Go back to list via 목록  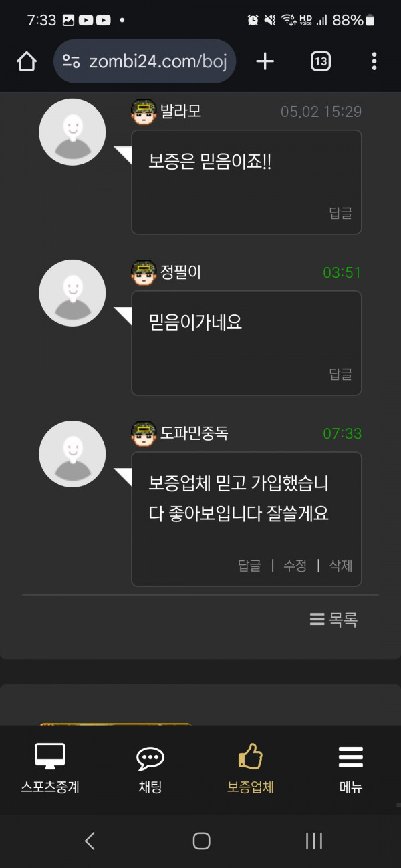point(333,620)
